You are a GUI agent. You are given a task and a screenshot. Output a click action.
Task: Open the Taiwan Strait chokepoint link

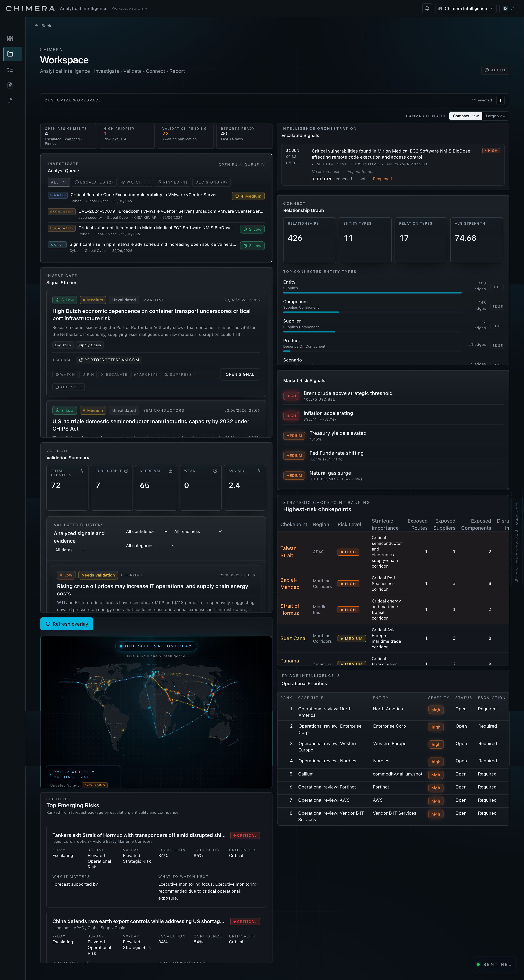click(288, 552)
